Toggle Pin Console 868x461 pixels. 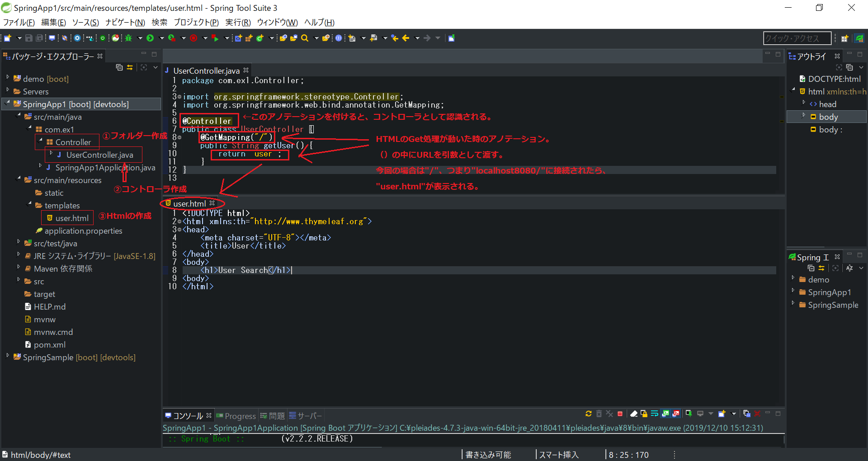(689, 414)
